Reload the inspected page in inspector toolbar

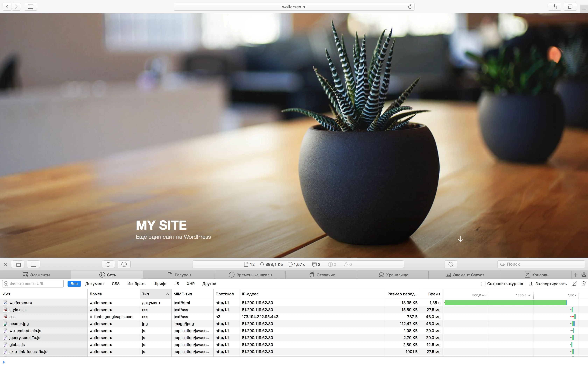108,264
